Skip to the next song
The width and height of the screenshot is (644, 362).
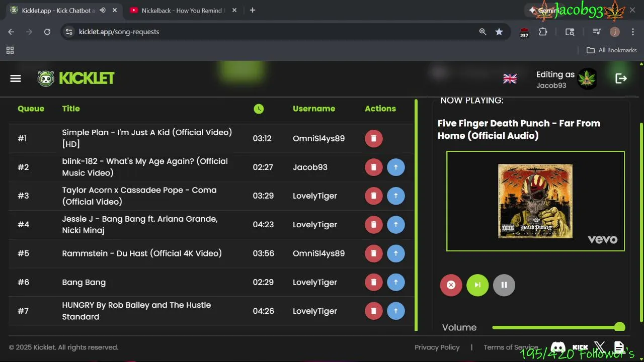pos(477,285)
